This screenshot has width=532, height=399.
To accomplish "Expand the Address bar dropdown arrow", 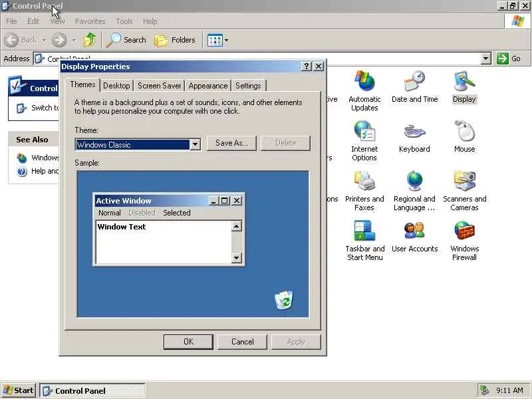I will 485,59.
